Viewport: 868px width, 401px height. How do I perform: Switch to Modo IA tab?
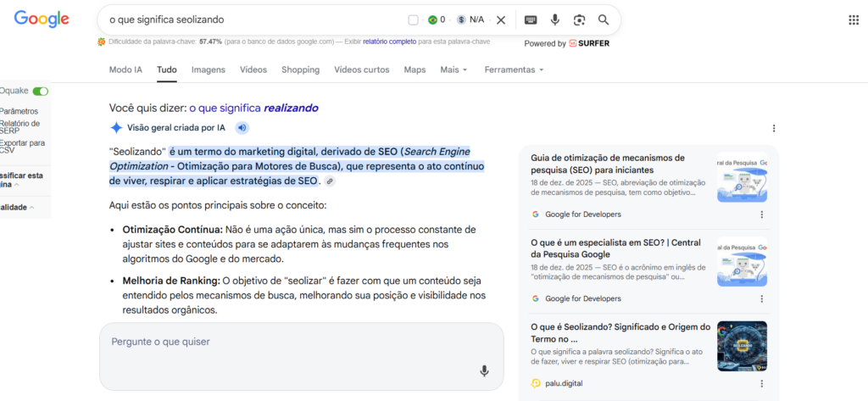[125, 70]
